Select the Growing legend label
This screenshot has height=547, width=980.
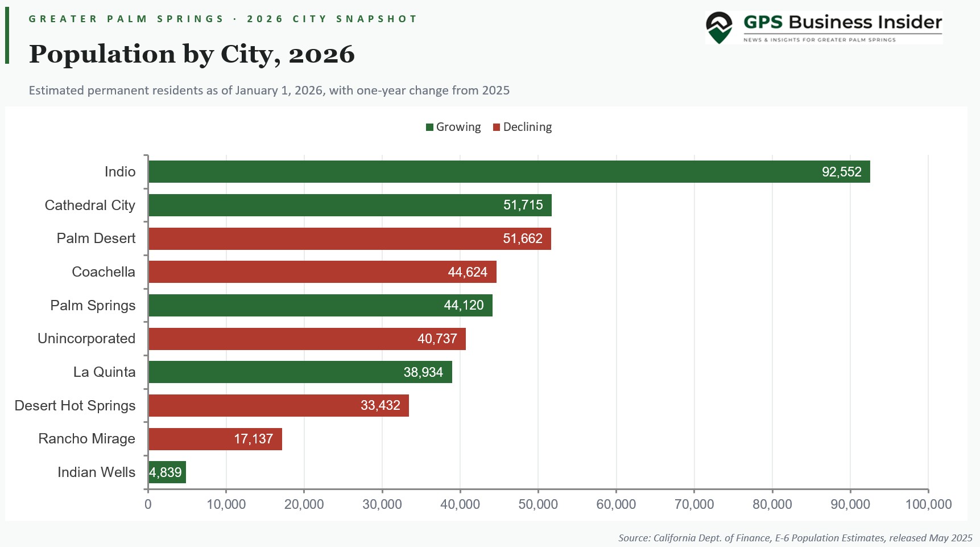click(x=458, y=127)
